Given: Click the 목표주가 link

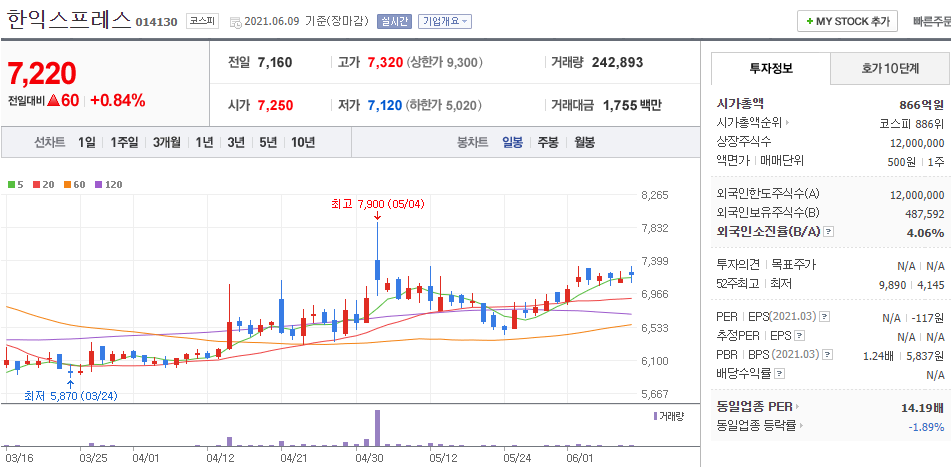Looking at the screenshot, I should (793, 264).
